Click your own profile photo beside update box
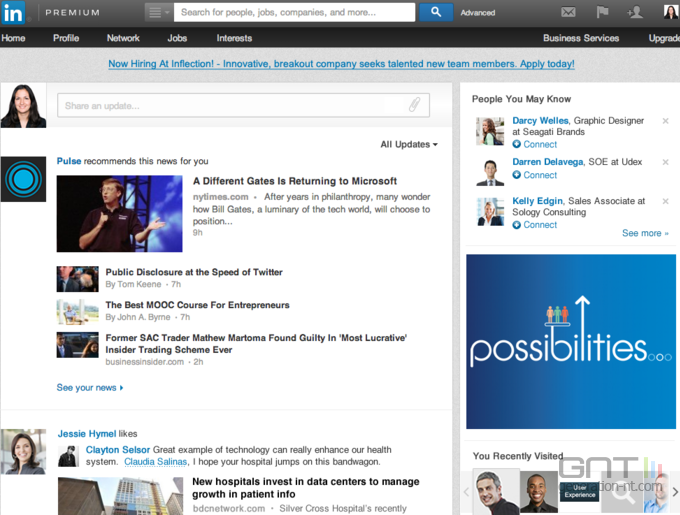 (x=23, y=106)
